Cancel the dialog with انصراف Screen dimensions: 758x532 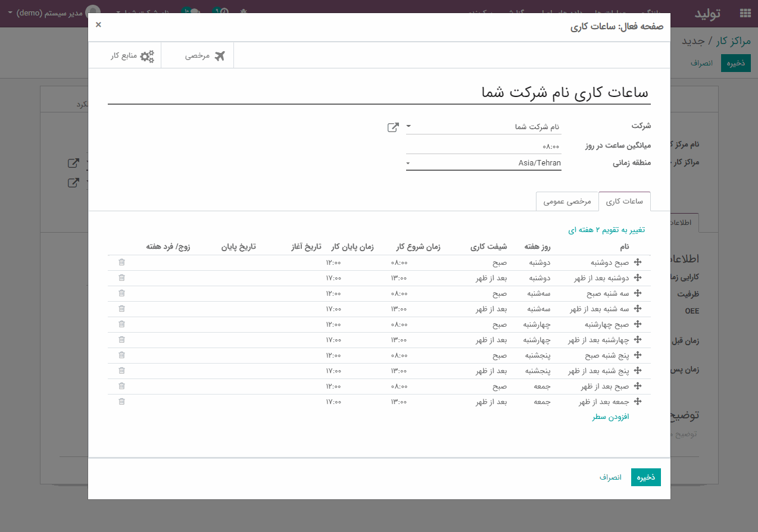click(610, 477)
